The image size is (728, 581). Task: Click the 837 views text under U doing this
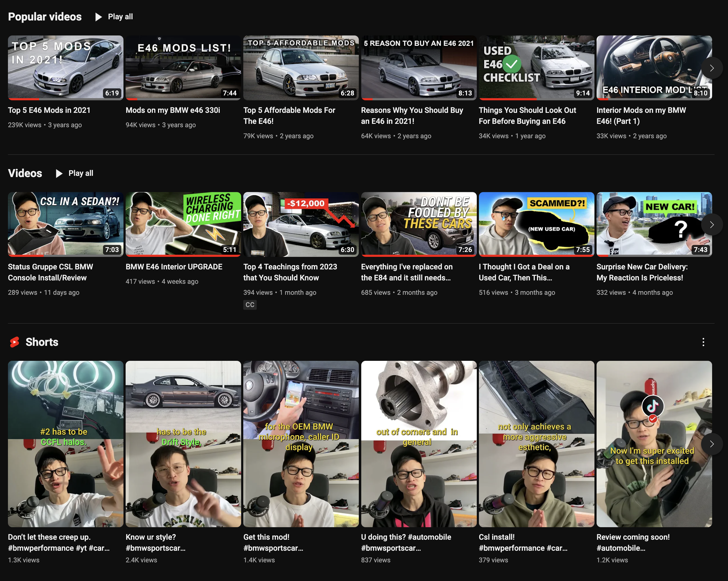coord(376,560)
